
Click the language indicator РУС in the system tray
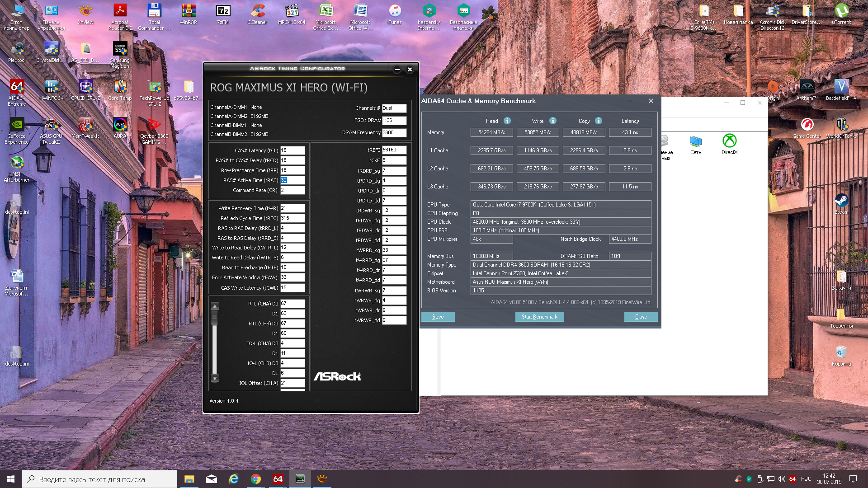[x=806, y=479]
